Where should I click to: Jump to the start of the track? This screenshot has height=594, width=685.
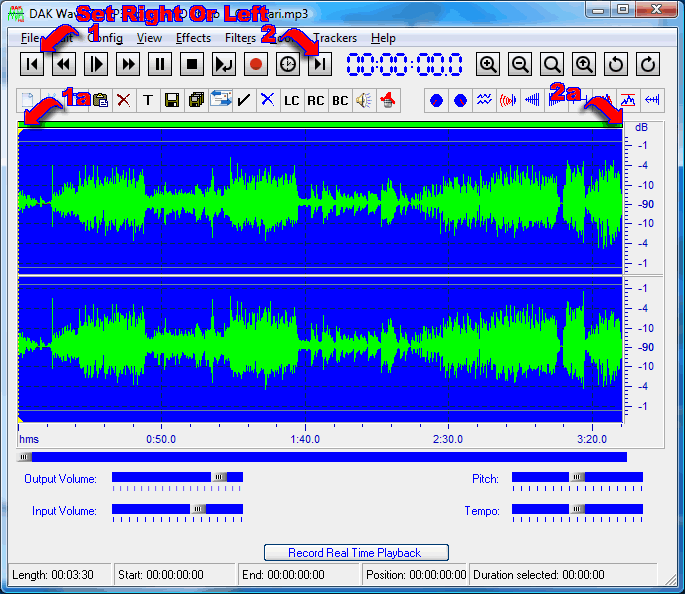coord(32,64)
